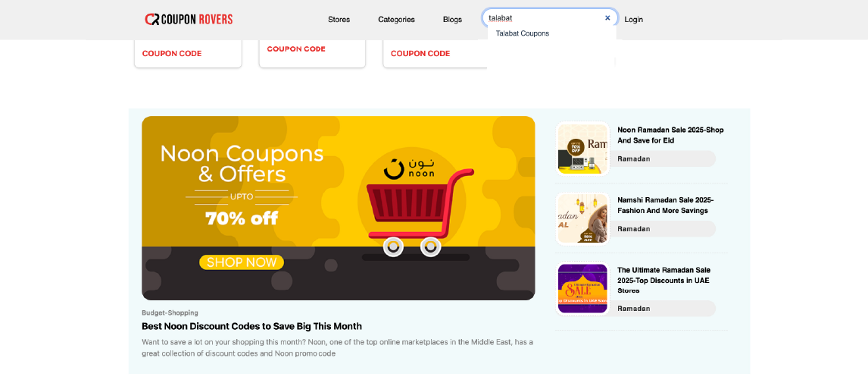Click the first COUPON CODE card button

[x=172, y=54]
